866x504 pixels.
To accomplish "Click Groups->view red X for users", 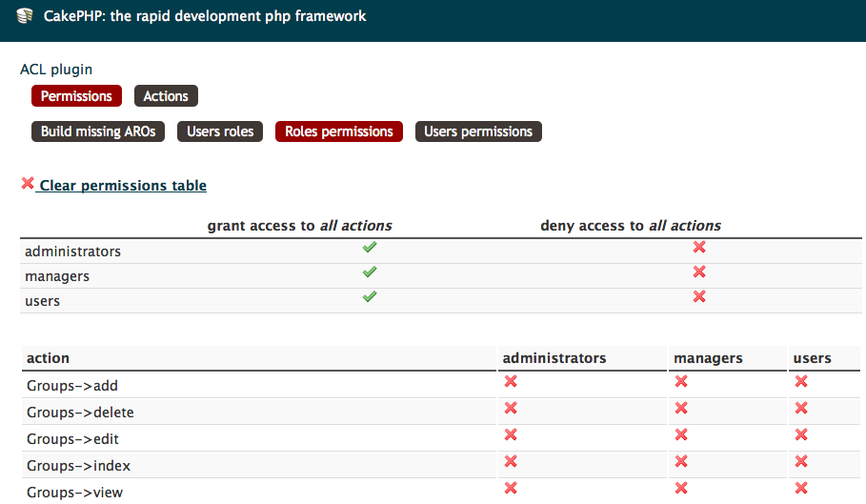I will tap(801, 488).
